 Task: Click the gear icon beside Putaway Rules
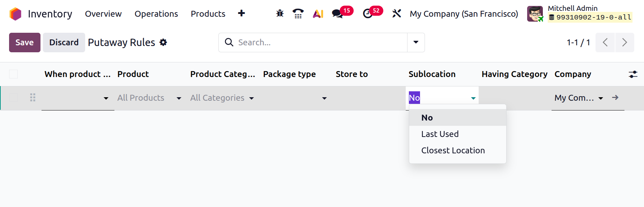(x=163, y=42)
